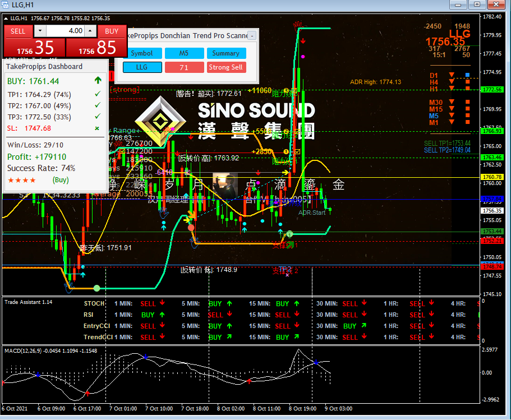Click the green arrow in EntryCCI 30 MIN

[364, 325]
